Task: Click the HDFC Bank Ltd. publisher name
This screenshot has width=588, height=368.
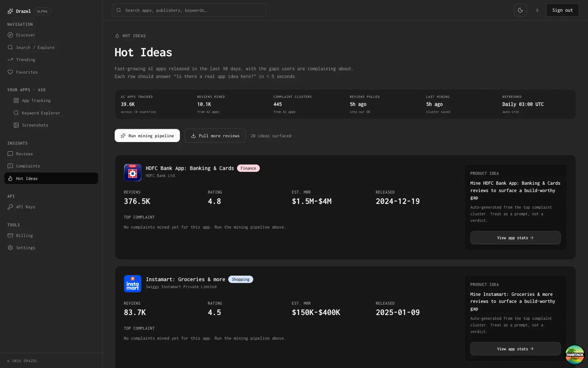Action: coord(161,176)
